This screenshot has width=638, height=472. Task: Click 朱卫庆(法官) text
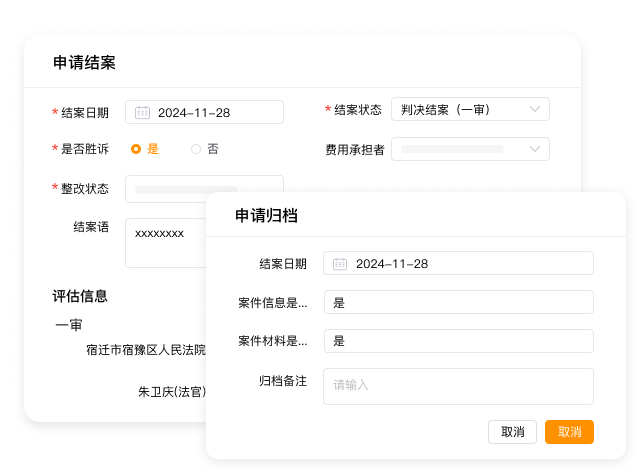coord(172,391)
